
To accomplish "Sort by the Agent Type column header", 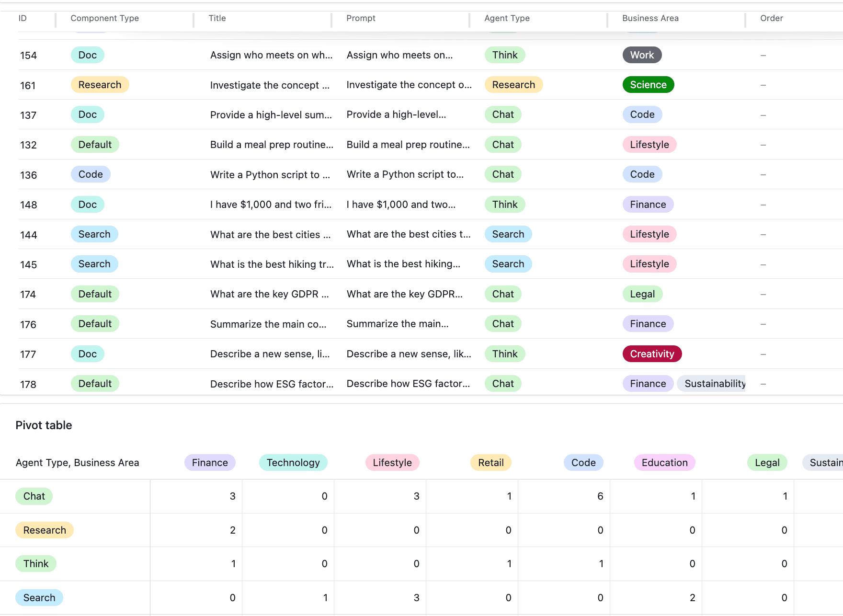I will (507, 18).
